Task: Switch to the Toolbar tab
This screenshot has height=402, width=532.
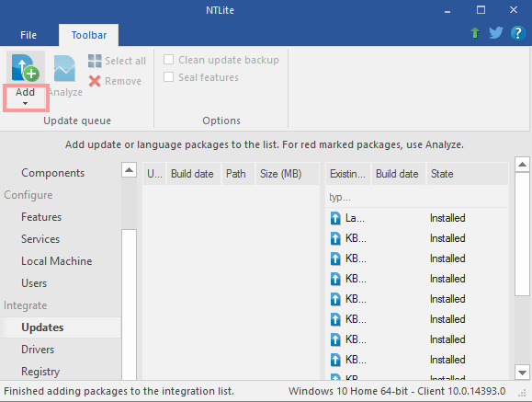Action: click(89, 35)
